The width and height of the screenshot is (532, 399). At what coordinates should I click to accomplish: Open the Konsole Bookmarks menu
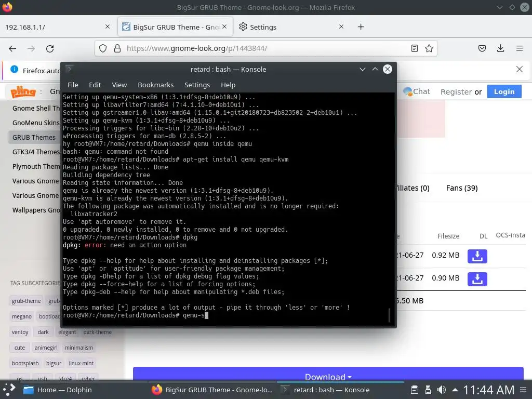tap(156, 85)
